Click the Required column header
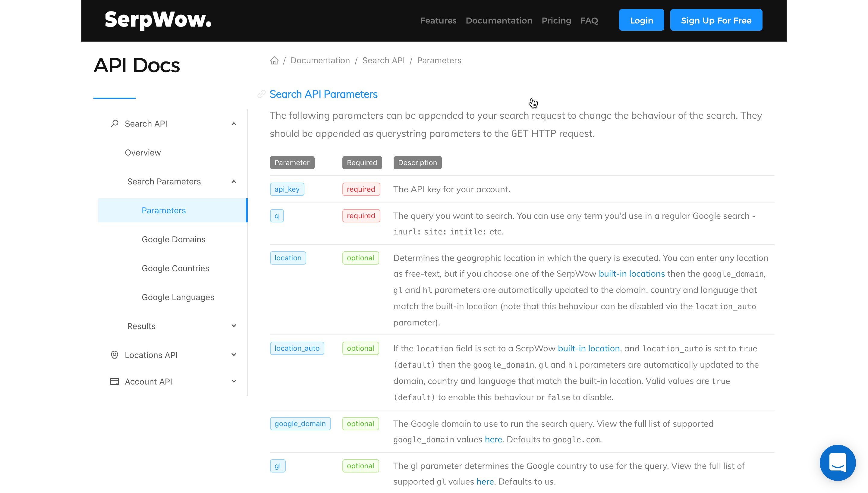The width and height of the screenshot is (868, 493). click(362, 162)
